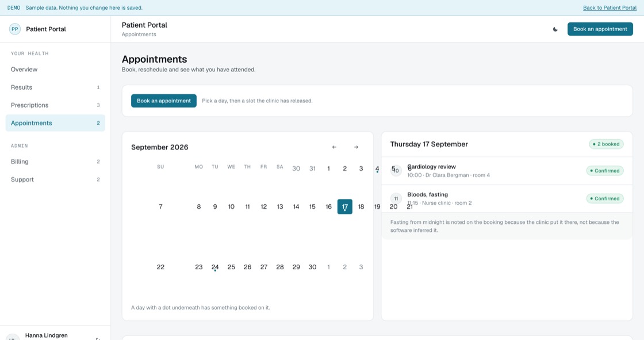644x340 pixels.
Task: Click the September 2026 month title
Action: click(x=160, y=147)
